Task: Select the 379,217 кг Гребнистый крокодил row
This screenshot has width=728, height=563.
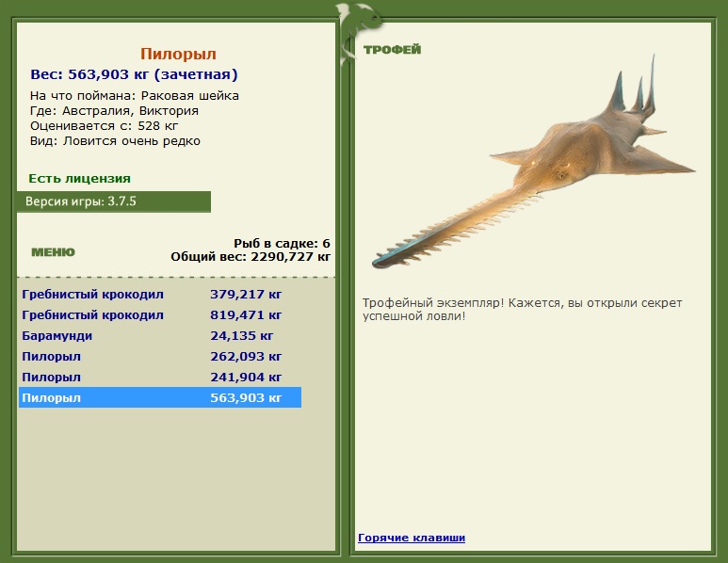Action: pyautogui.click(x=160, y=295)
